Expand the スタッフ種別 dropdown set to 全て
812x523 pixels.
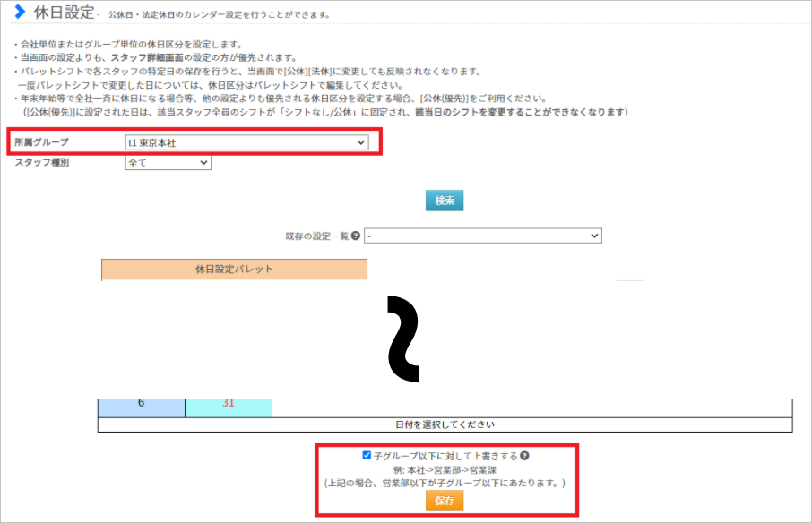click(x=168, y=163)
